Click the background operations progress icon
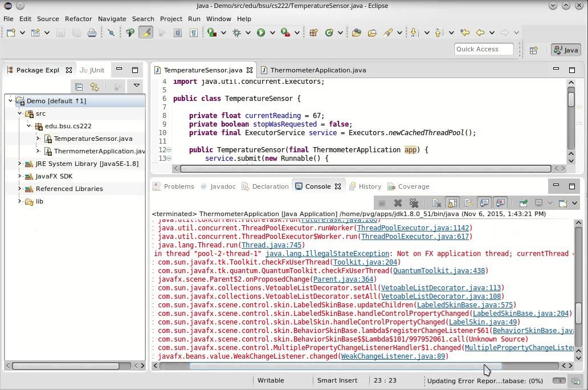Image resolution: width=588 pixels, height=390 pixels. [575, 381]
